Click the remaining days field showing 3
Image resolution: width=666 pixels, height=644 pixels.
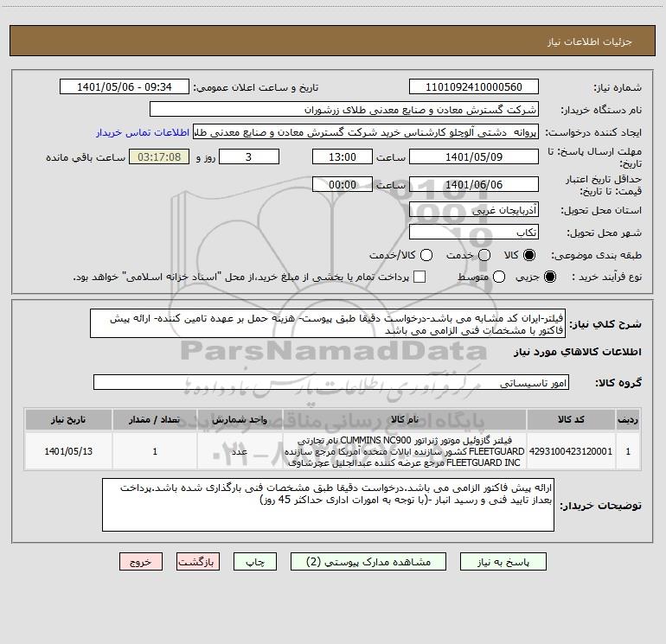tap(249, 156)
